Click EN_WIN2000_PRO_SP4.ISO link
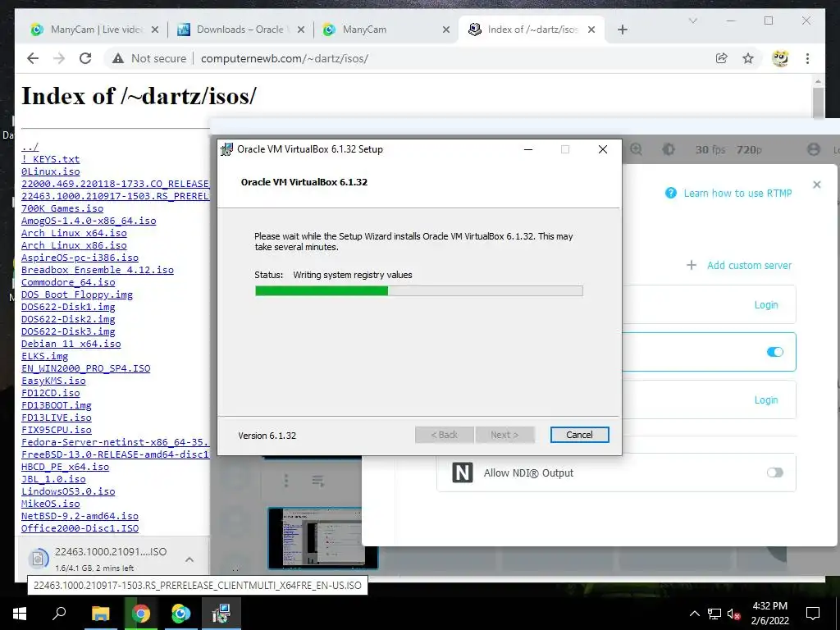This screenshot has height=630, width=840. (85, 368)
